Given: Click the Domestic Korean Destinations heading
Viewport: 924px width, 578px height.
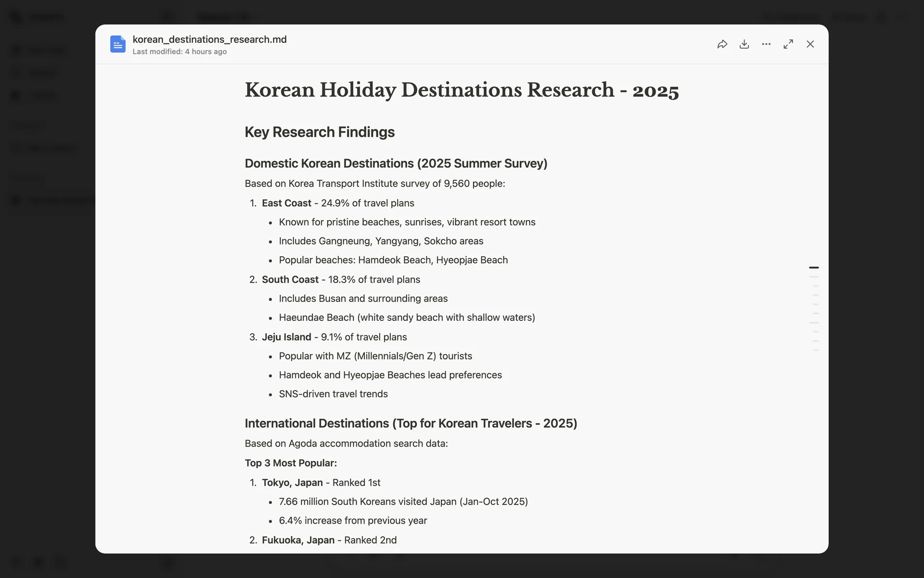Looking at the screenshot, I should (396, 163).
